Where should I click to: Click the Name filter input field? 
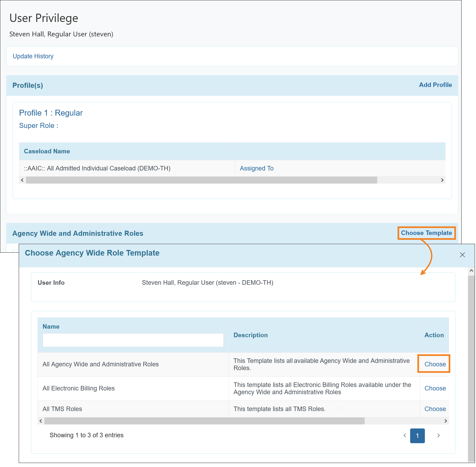point(133,340)
